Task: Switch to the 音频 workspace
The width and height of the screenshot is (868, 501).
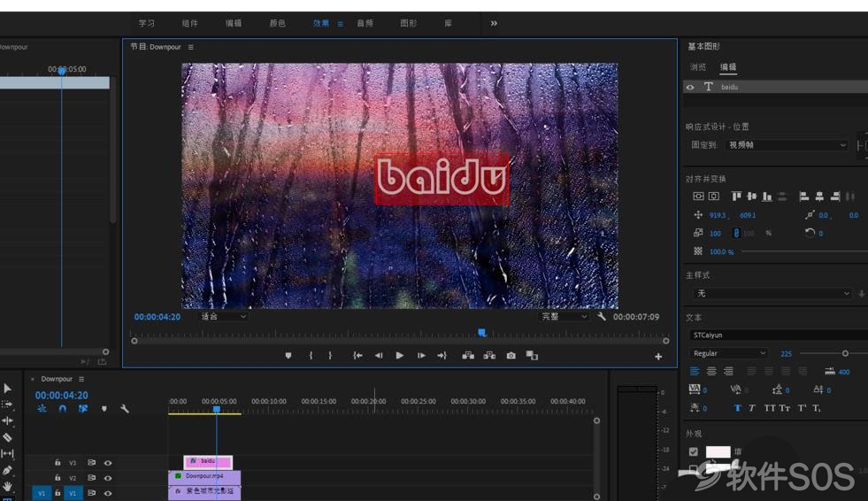Action: point(365,23)
